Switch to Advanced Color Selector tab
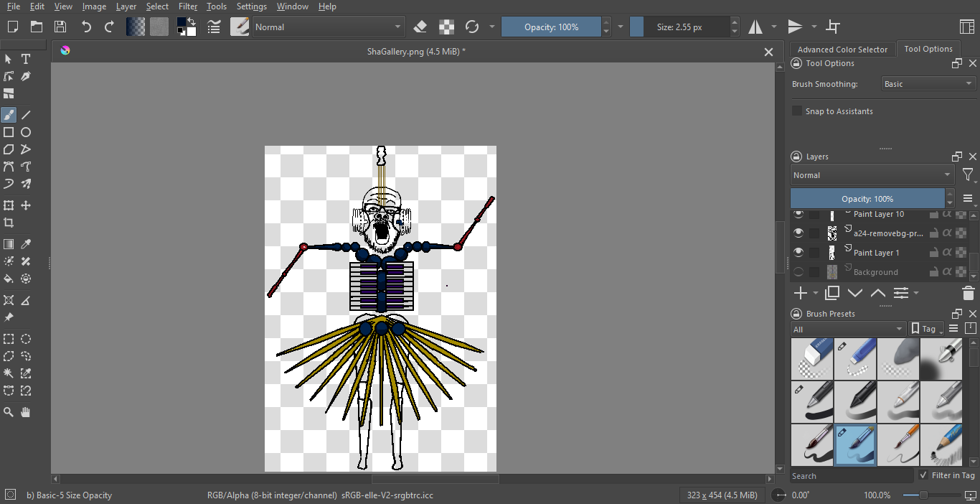The width and height of the screenshot is (980, 504). 842,50
